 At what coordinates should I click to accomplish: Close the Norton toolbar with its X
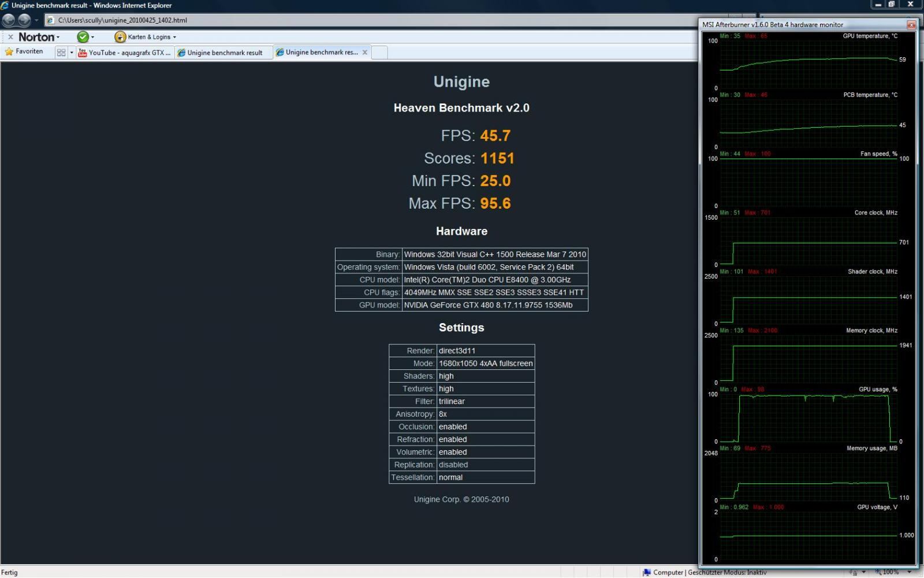(x=10, y=37)
